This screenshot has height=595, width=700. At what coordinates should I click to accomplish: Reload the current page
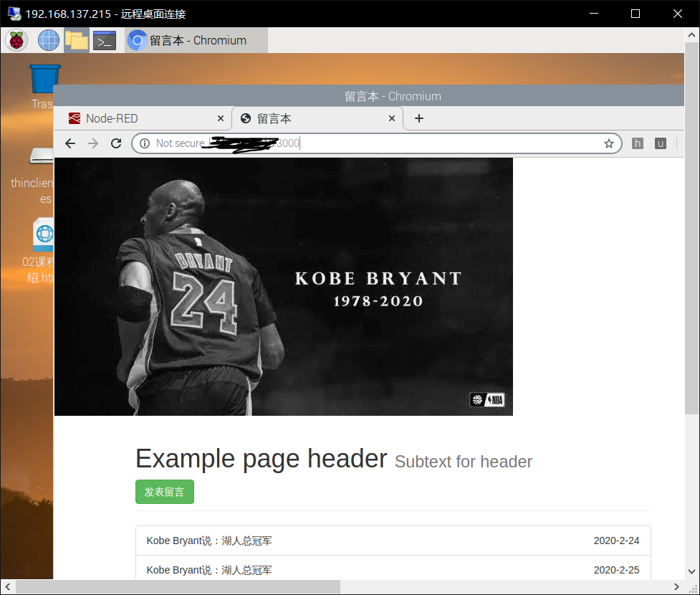click(x=116, y=143)
